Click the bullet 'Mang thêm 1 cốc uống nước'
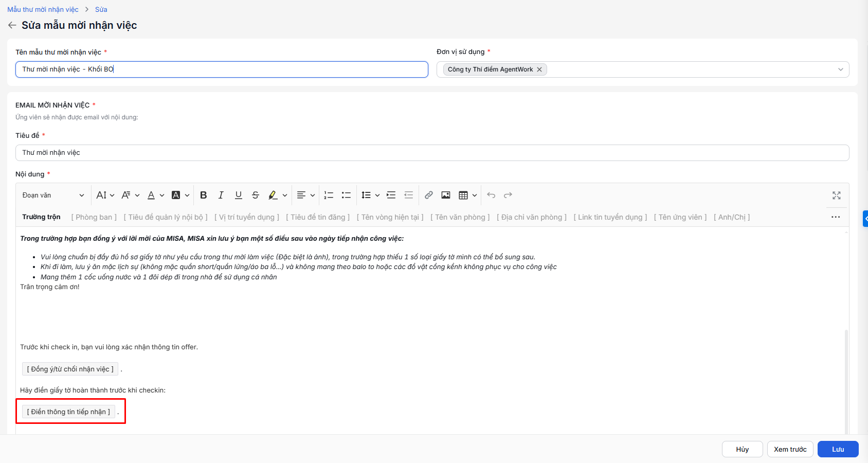 point(158,277)
